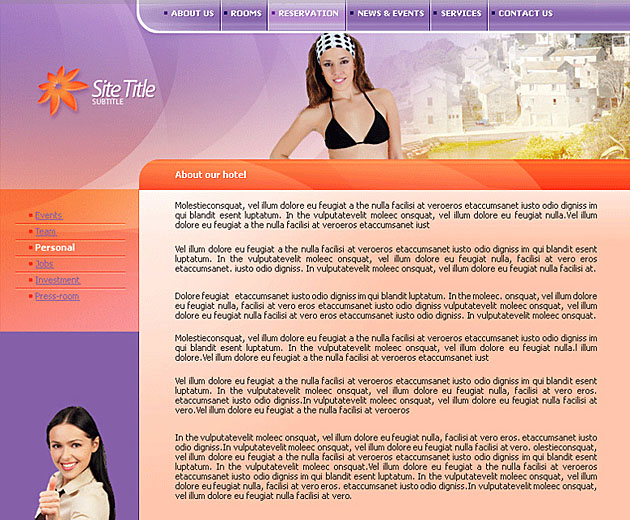630x520 pixels.
Task: Click the orange flower logo
Action: [62, 90]
